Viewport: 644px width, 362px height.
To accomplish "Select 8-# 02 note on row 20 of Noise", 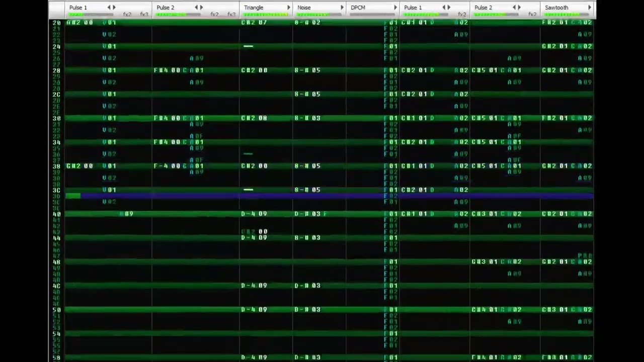I will [x=307, y=23].
